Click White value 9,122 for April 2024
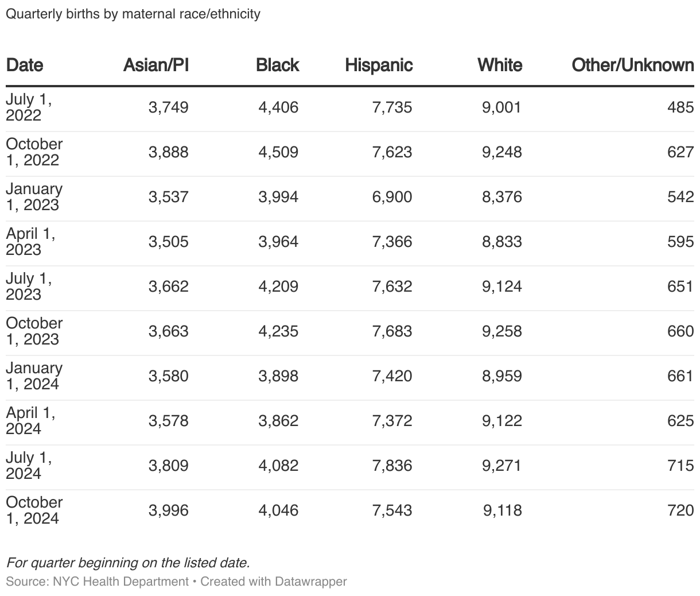Image resolution: width=700 pixels, height=596 pixels. coord(502,421)
